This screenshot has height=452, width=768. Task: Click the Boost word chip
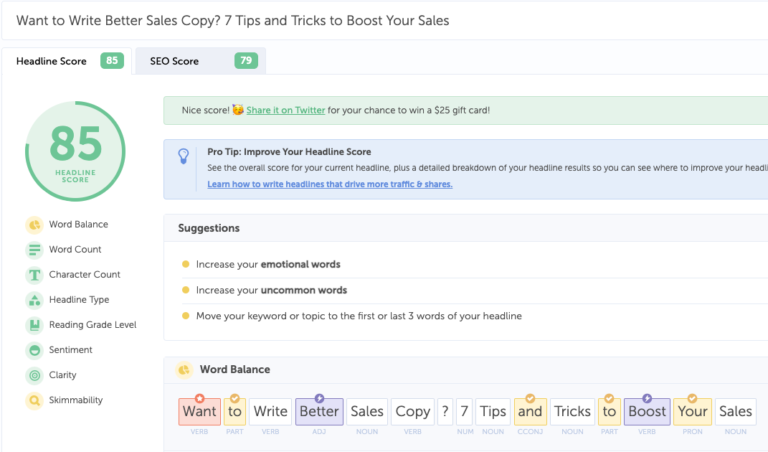[647, 411]
